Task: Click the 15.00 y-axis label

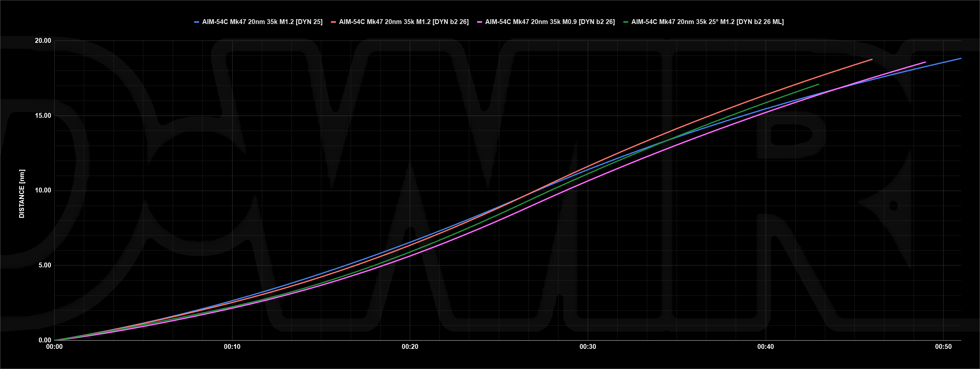Action: point(43,116)
